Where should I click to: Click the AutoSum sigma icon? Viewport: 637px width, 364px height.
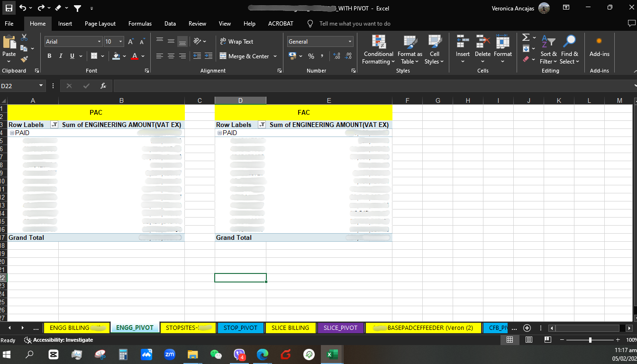pos(526,37)
